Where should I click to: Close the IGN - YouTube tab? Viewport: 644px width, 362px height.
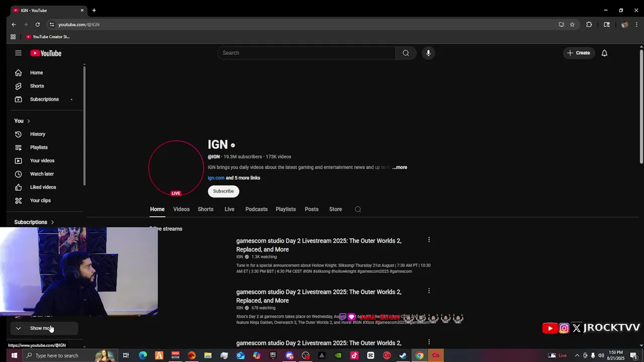tap(82, 10)
